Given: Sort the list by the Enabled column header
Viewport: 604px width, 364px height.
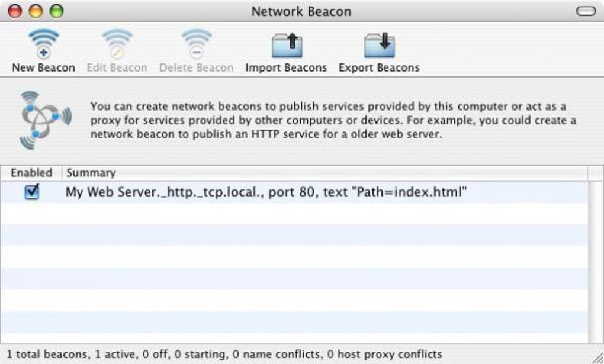Looking at the screenshot, I should (31, 173).
